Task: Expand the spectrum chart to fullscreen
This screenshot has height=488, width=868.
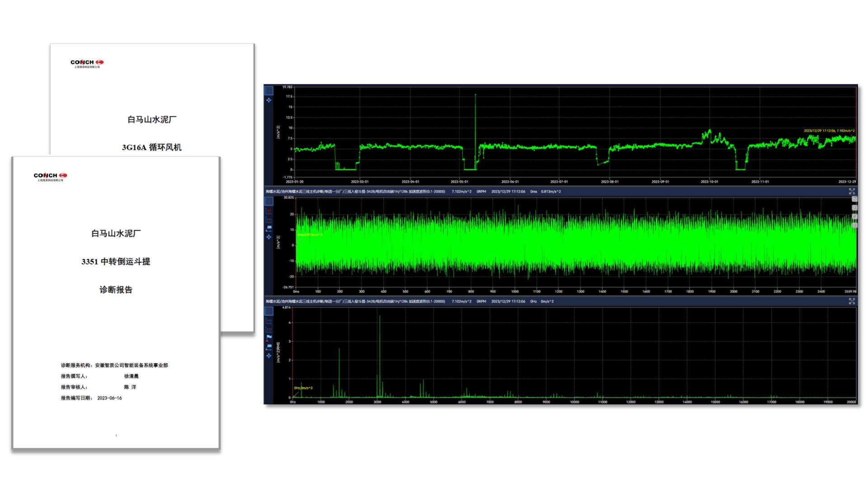Action: 852,301
